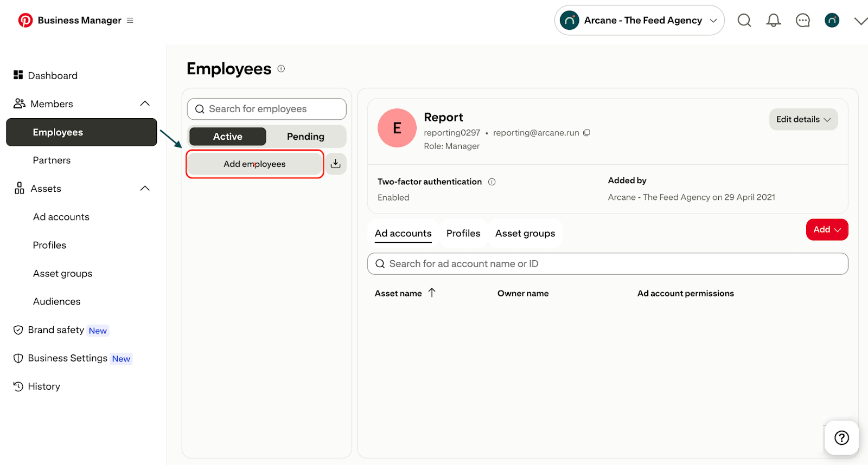Collapse the Members section chevron
The image size is (868, 465).
click(x=145, y=104)
